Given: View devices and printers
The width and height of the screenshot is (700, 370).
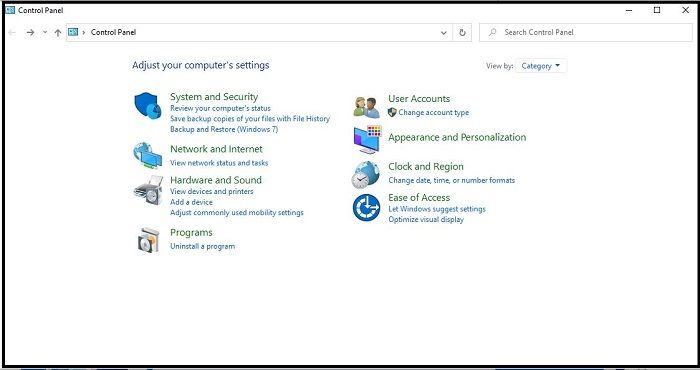Looking at the screenshot, I should (212, 191).
